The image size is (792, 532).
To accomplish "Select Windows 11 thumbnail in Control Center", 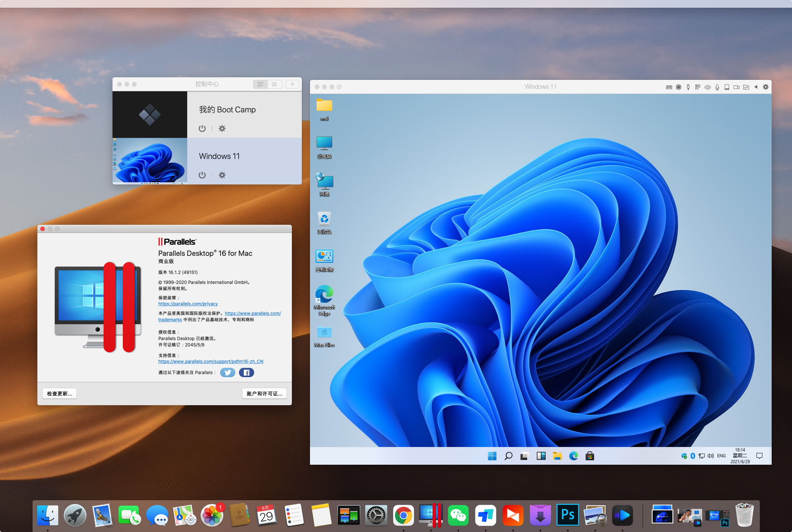I will [x=150, y=161].
